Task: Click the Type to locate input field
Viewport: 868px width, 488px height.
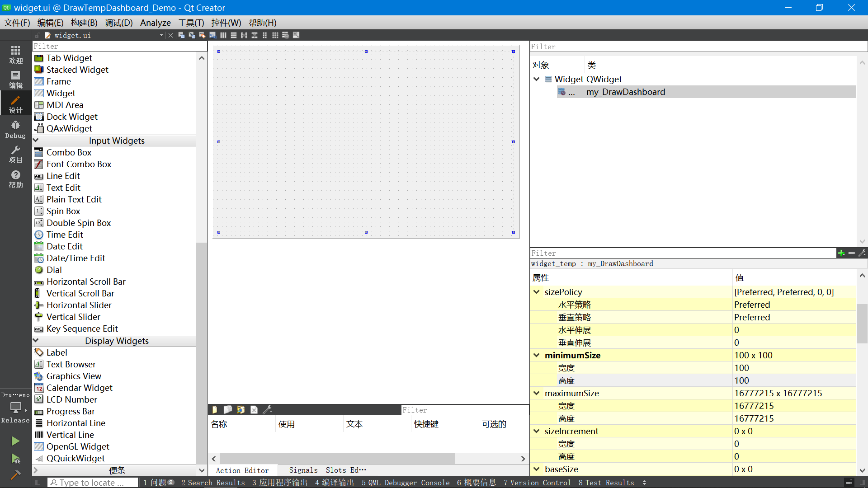Action: [93, 483]
